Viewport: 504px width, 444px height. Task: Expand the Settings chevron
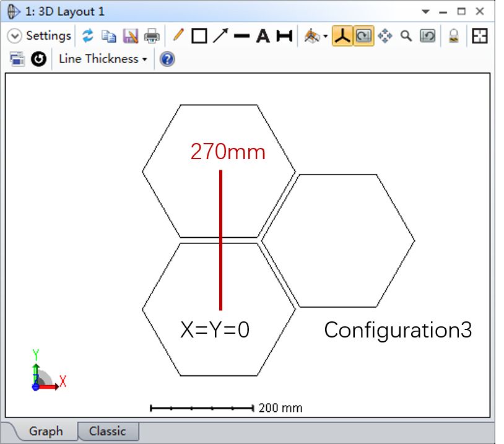(x=14, y=36)
